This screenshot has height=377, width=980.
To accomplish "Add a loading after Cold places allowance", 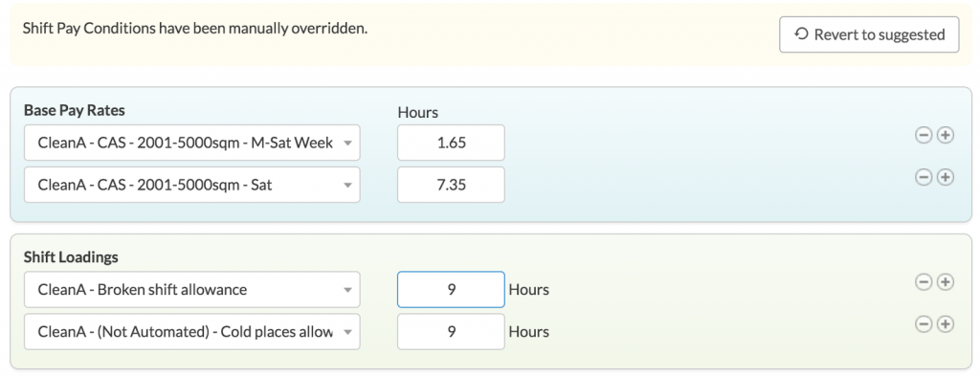I will click(946, 324).
